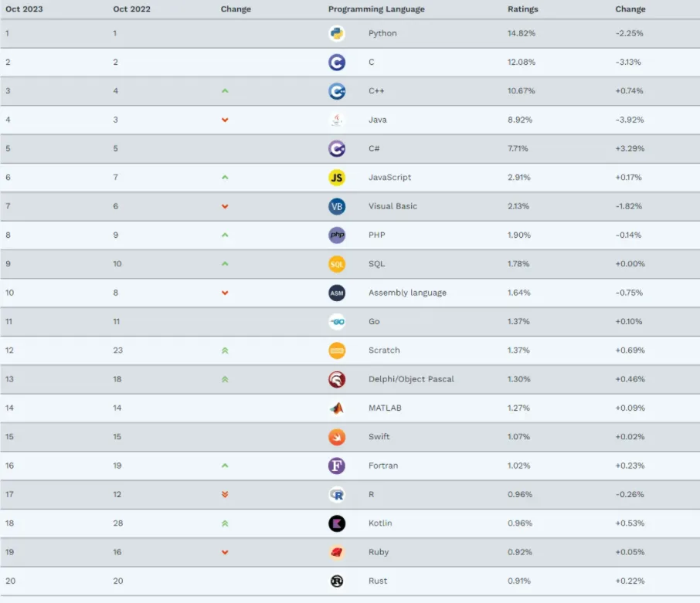Select the Assembly language name text
The width and height of the screenshot is (700, 603).
pos(407,293)
